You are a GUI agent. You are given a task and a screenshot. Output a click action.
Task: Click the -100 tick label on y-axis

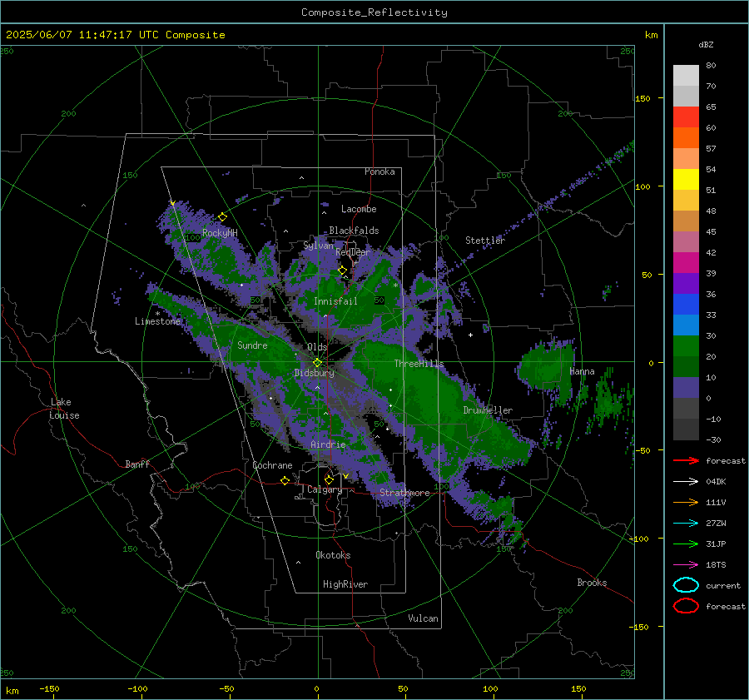(638, 539)
